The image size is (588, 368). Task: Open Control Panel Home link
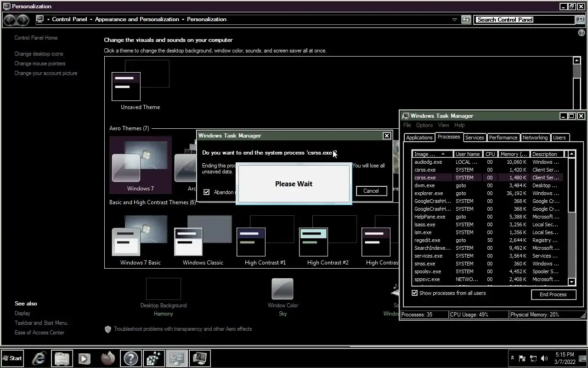click(x=36, y=38)
